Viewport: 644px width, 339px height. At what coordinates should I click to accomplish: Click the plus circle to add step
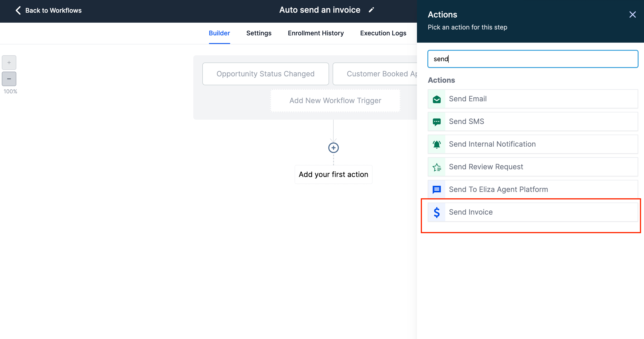coord(333,148)
